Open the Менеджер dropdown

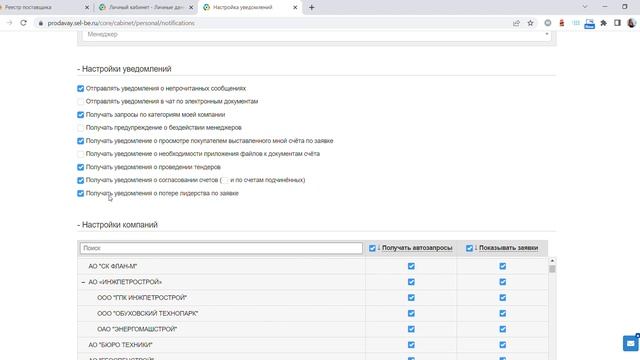(x=317, y=35)
